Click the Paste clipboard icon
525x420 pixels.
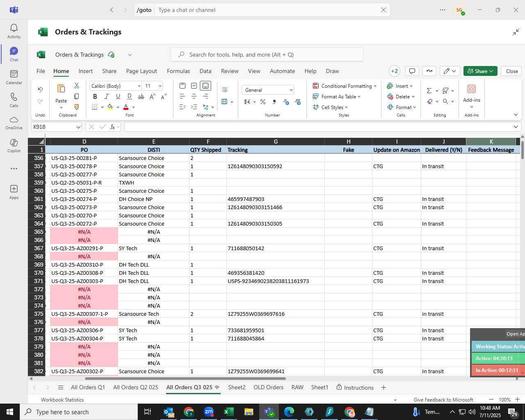point(61,89)
